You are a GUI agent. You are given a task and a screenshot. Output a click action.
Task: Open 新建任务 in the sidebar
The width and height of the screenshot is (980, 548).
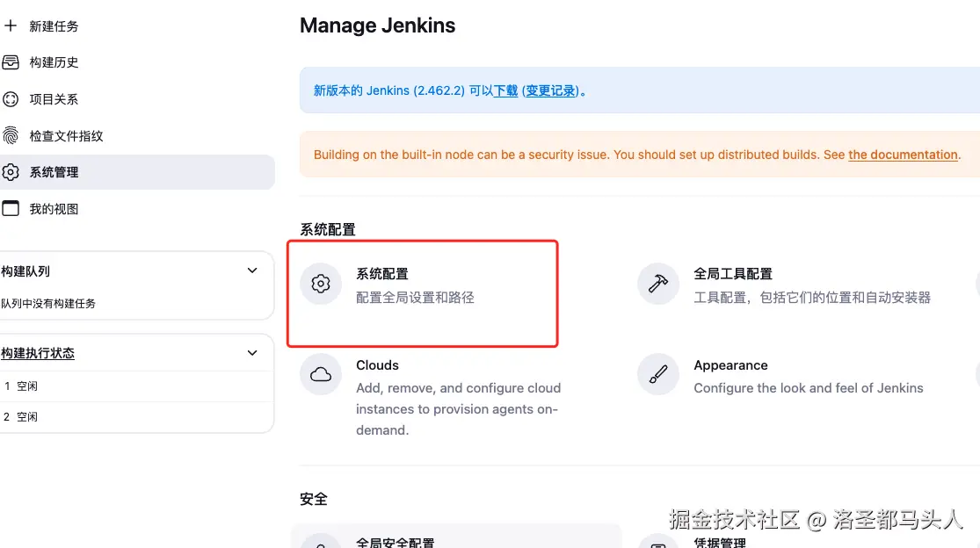[x=54, y=26]
